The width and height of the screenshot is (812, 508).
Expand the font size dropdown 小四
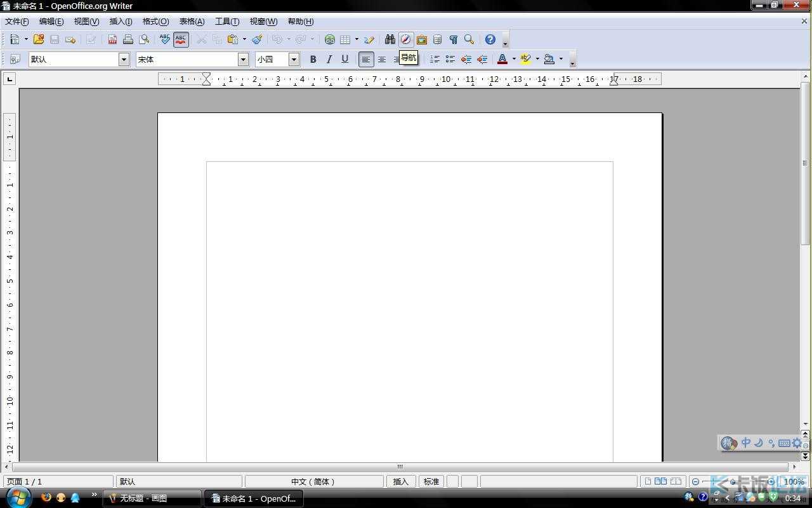(294, 59)
